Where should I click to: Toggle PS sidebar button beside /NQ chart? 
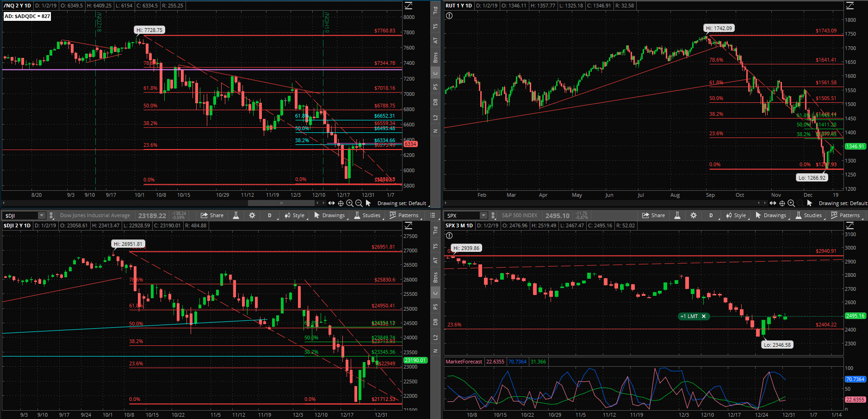(435, 87)
